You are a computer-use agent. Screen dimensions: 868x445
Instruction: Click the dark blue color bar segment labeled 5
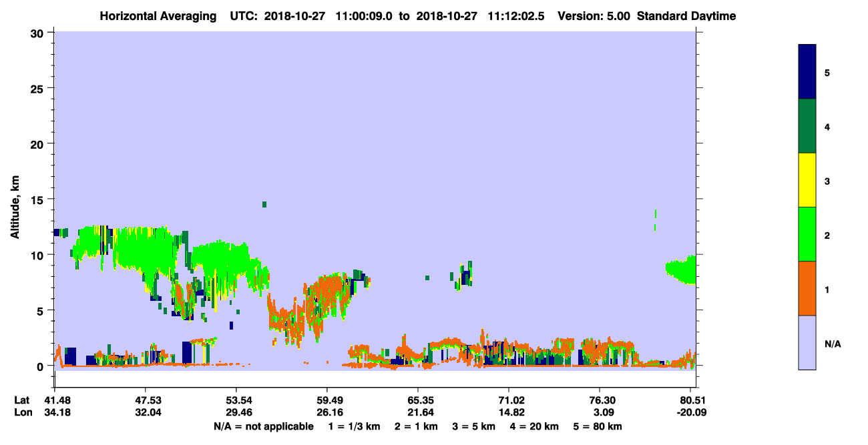point(807,72)
